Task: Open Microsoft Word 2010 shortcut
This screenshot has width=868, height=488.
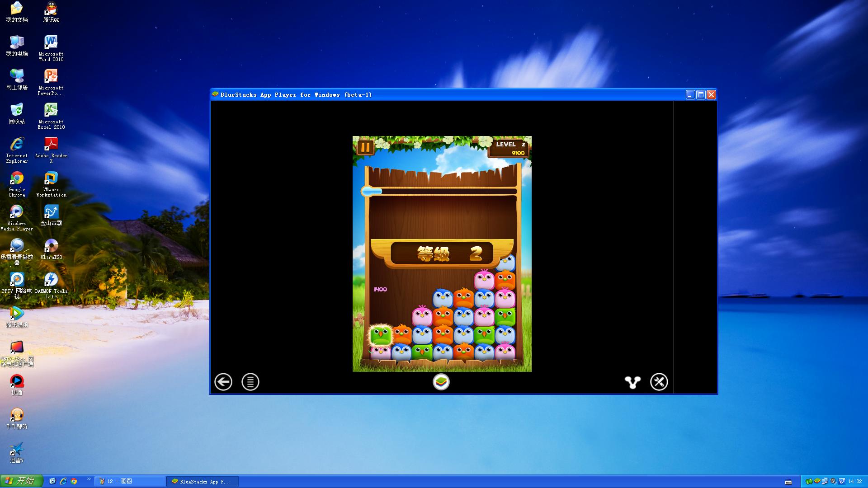Action: point(51,48)
